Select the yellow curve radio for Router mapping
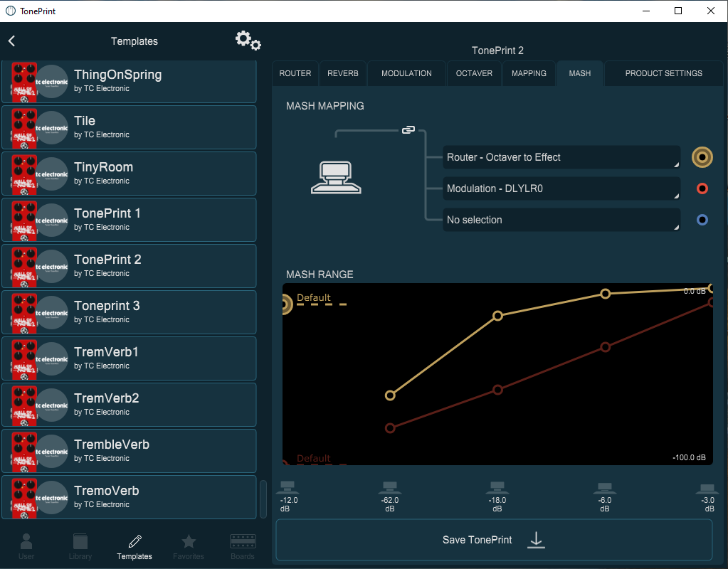Image resolution: width=728 pixels, height=569 pixels. pos(702,157)
